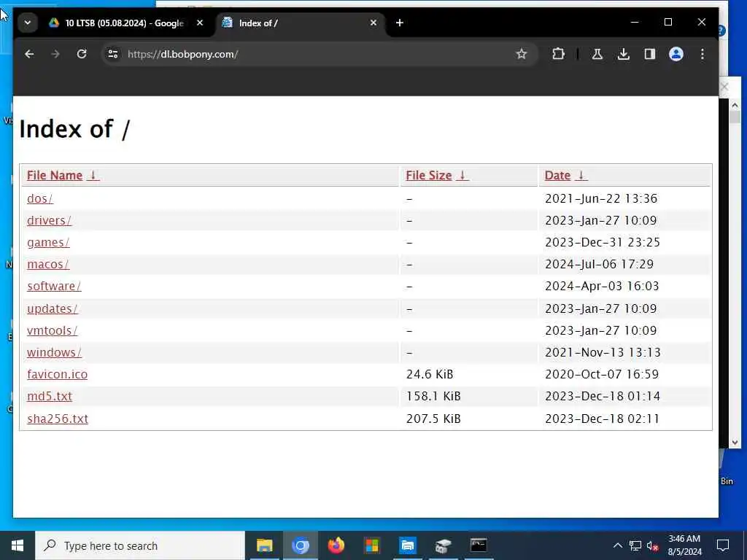The width and height of the screenshot is (747, 560).
Task: Select the 207.5 KiB size text
Action: pos(433,419)
